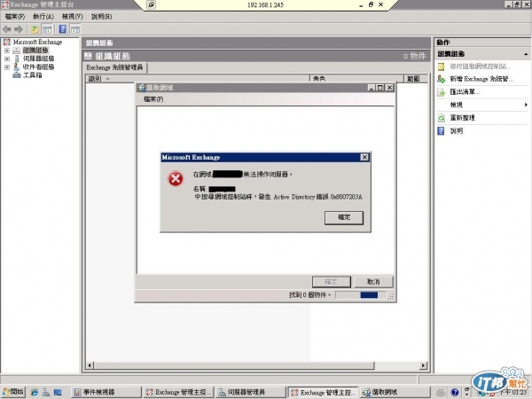Toggle the Show/Hide Console Tree toolbar icon

[47, 29]
